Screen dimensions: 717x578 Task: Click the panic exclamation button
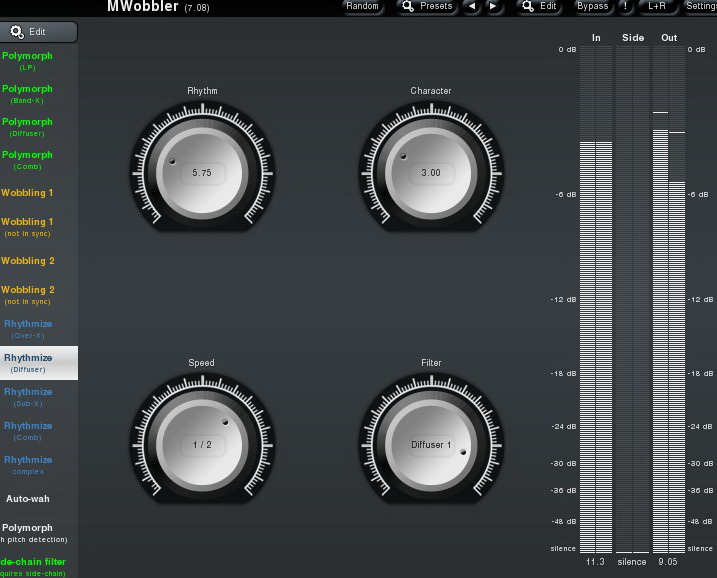[x=625, y=6]
